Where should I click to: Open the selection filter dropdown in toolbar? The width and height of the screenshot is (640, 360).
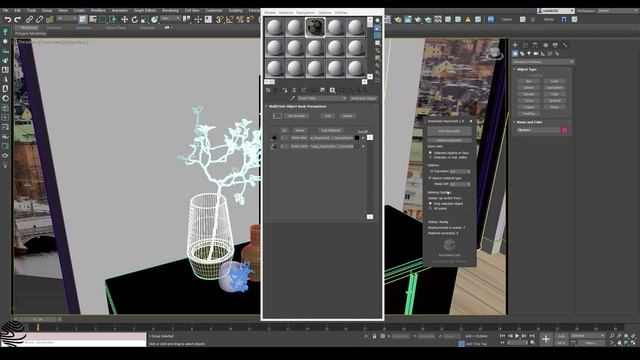click(x=67, y=19)
